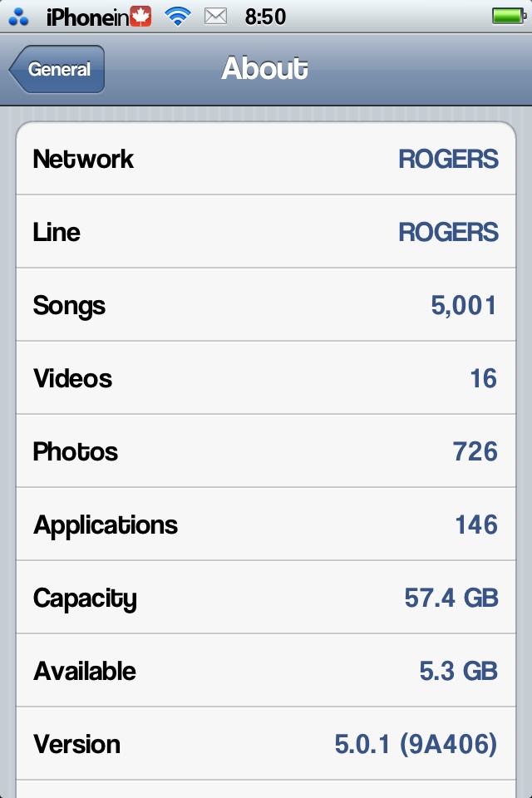Image resolution: width=532 pixels, height=798 pixels.
Task: Select the Applications row
Action: point(266,525)
